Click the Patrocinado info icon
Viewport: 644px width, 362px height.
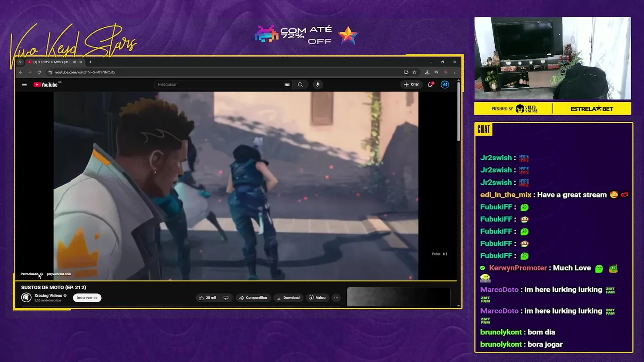coord(41,274)
